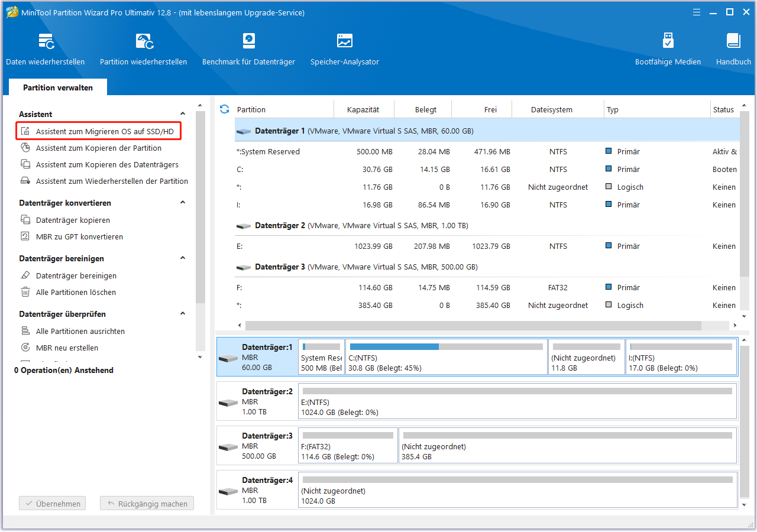Click the Übernehmen button
The image size is (757, 532).
pos(52,504)
